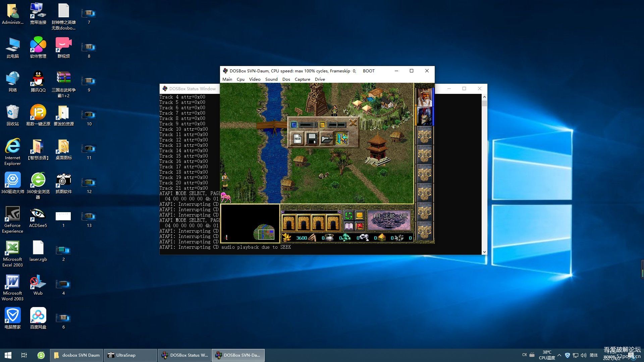Click the red flag icon

point(359,226)
